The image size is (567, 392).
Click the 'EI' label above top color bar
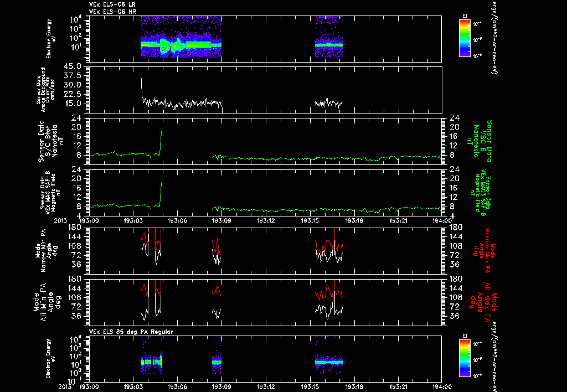tap(465, 16)
